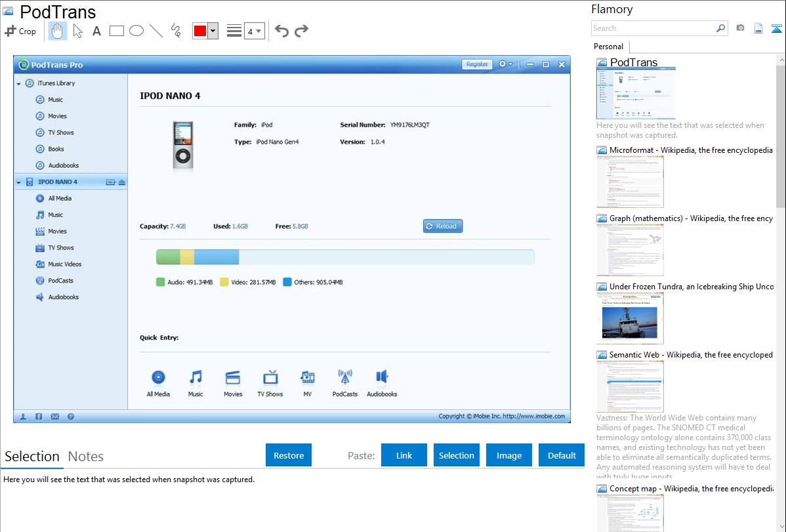Redo the annotation change
Image resolution: width=786 pixels, height=532 pixels.
click(301, 31)
